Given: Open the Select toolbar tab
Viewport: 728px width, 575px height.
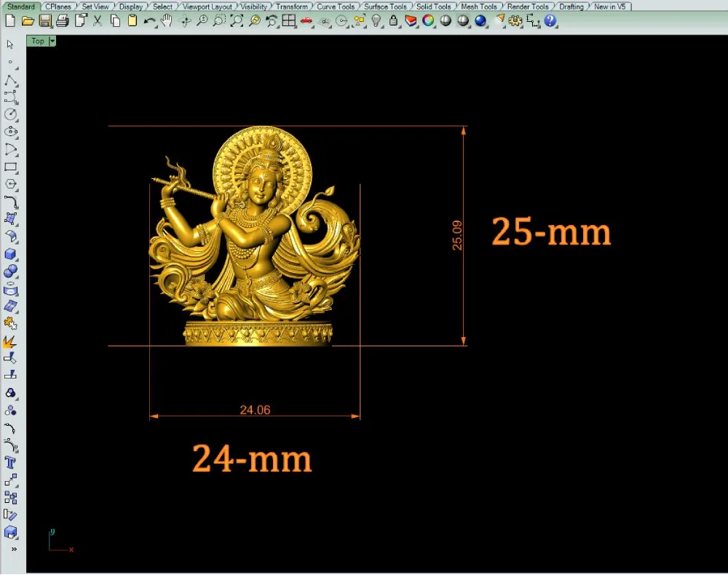Looking at the screenshot, I should click(x=162, y=7).
